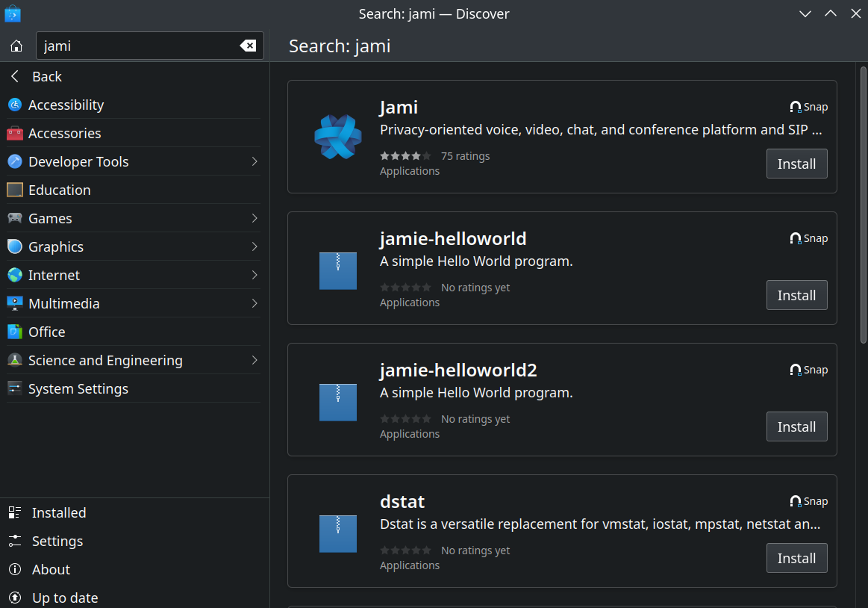Click the Developer Tools category icon
This screenshot has width=868, height=608.
tap(15, 161)
